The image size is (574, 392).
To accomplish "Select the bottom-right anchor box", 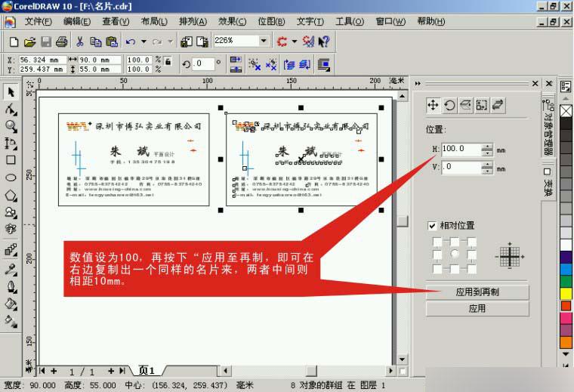I will 472,269.
